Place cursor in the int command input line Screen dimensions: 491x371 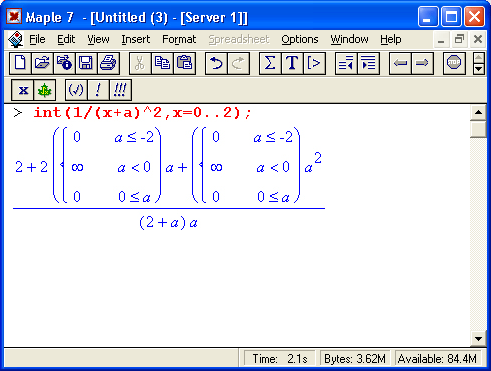(142, 113)
